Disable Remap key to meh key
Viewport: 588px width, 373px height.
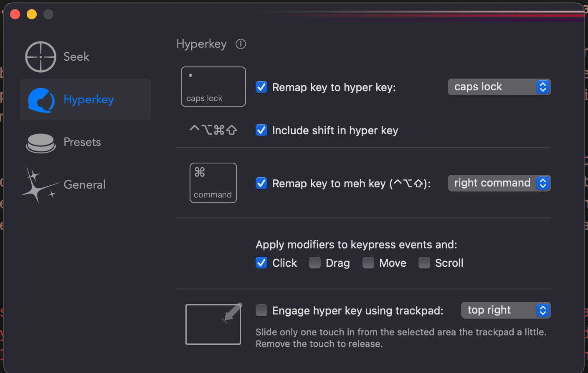[261, 183]
